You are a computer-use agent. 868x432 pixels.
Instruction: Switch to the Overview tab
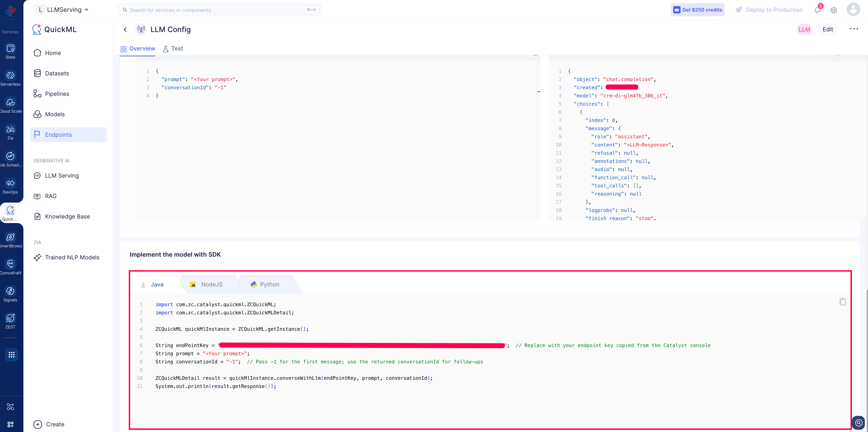coord(137,48)
